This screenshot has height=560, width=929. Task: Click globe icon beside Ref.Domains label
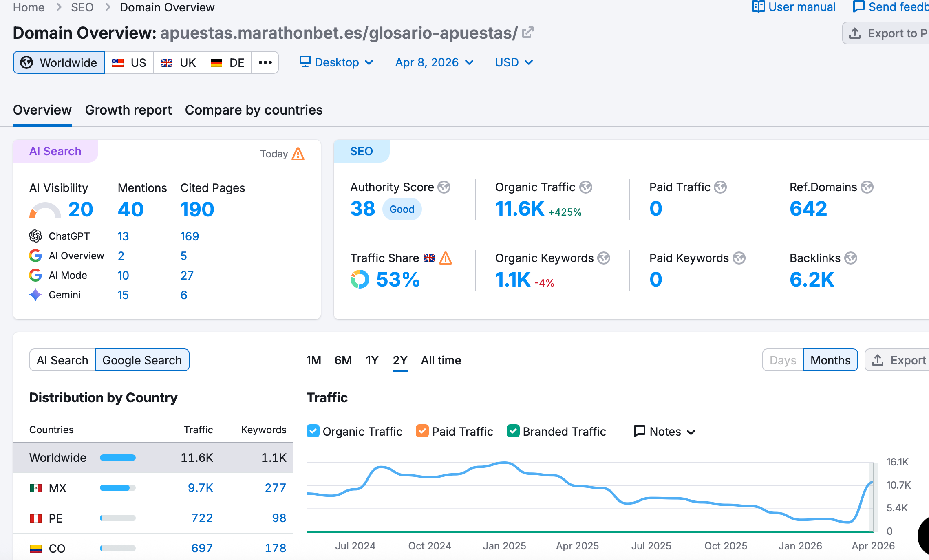tap(867, 187)
